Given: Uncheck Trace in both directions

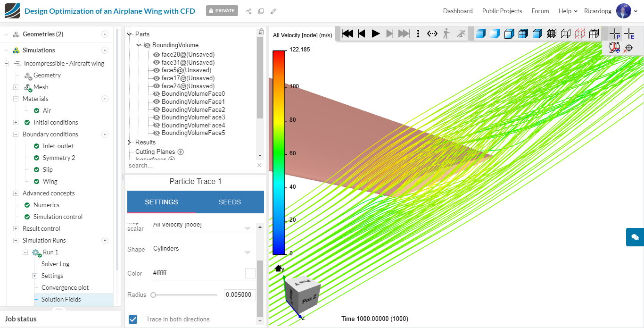Looking at the screenshot, I should point(133,320).
